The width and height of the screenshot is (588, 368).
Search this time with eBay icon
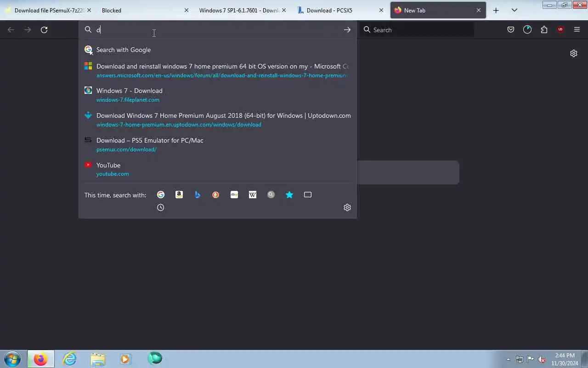[234, 195]
